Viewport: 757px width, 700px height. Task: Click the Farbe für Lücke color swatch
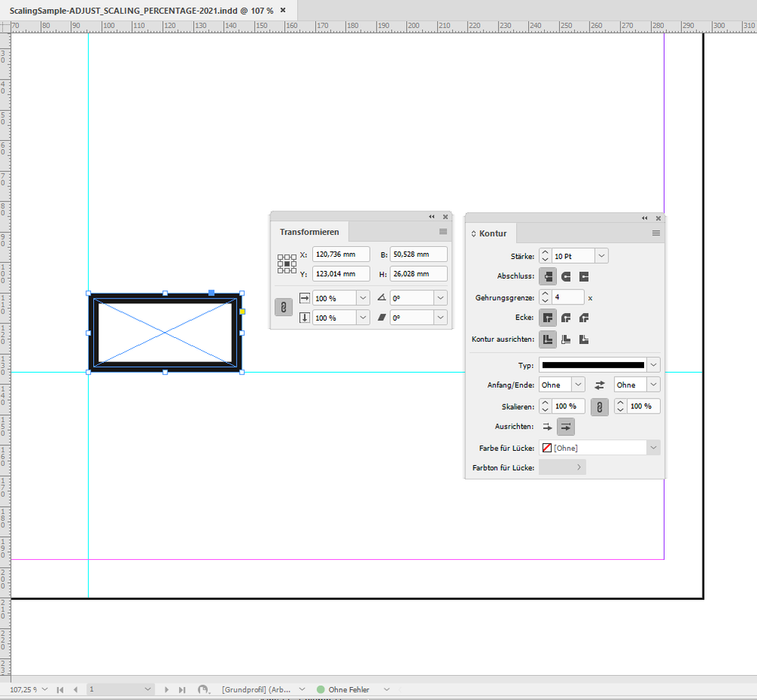tap(548, 447)
